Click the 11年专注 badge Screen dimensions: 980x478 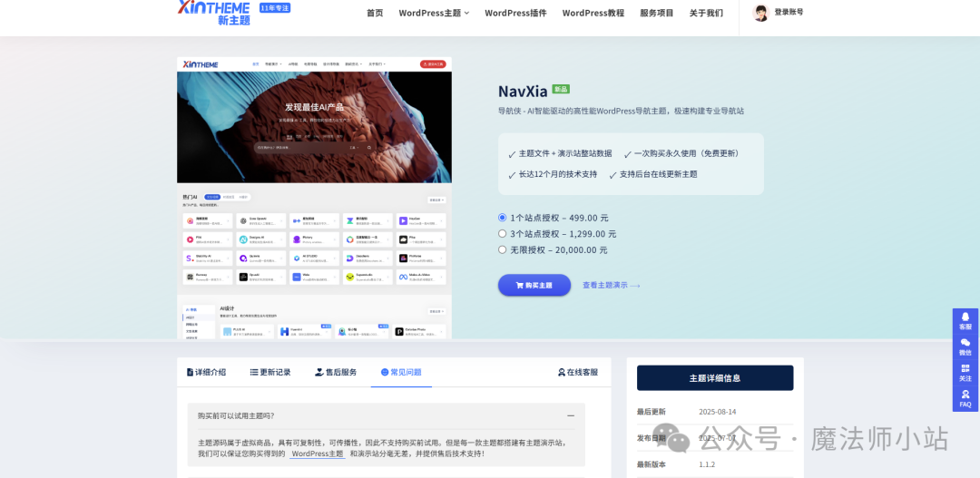click(275, 8)
